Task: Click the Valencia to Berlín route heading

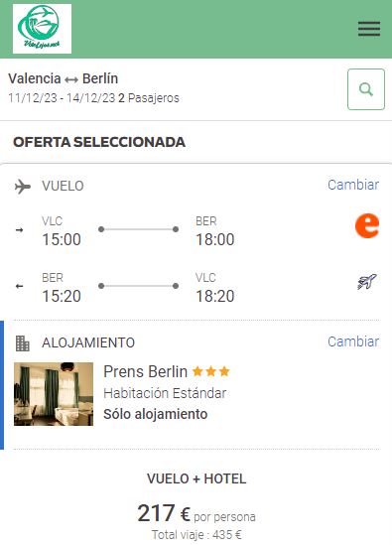Action: pos(63,78)
